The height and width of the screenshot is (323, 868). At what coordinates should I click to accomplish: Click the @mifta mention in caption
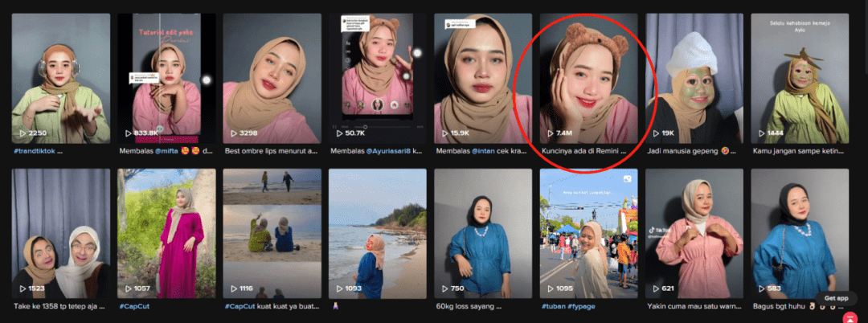pos(165,150)
